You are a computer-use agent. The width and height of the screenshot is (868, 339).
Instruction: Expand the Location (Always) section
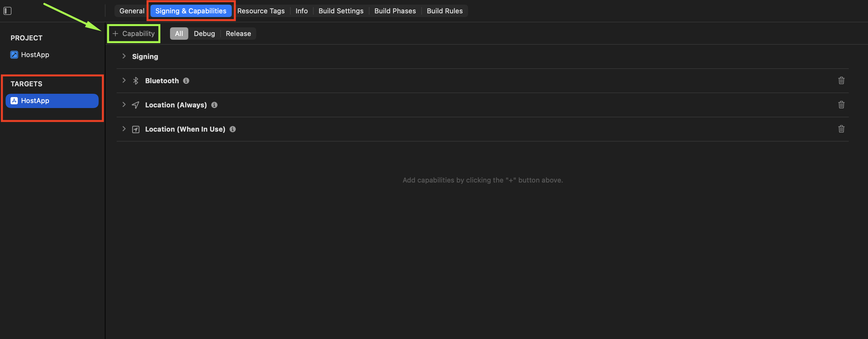[124, 105]
